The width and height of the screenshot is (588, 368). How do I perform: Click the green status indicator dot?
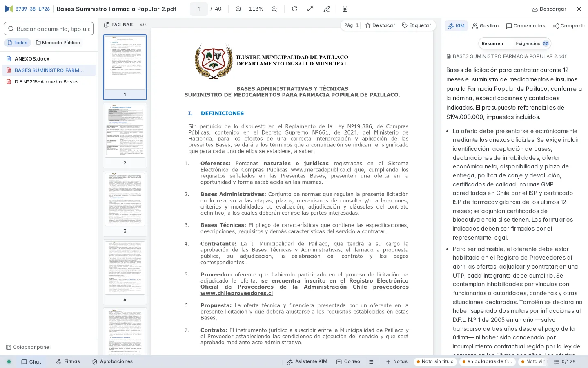pos(9,362)
